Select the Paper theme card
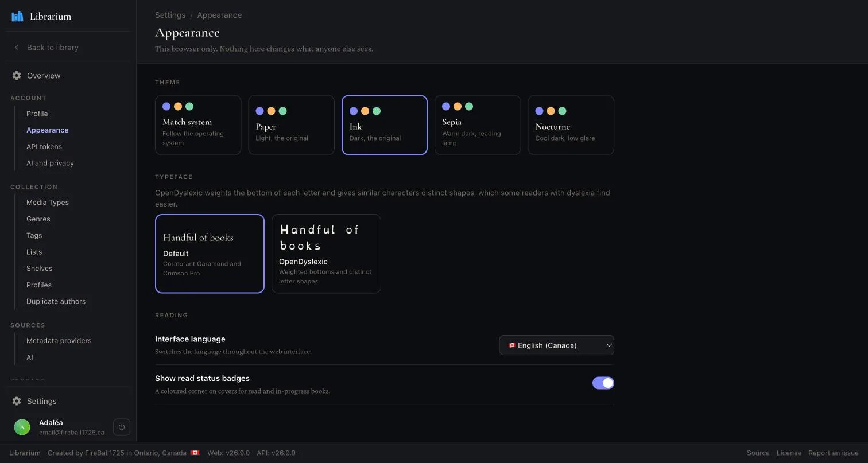Viewport: 868px width, 463px height. (291, 125)
